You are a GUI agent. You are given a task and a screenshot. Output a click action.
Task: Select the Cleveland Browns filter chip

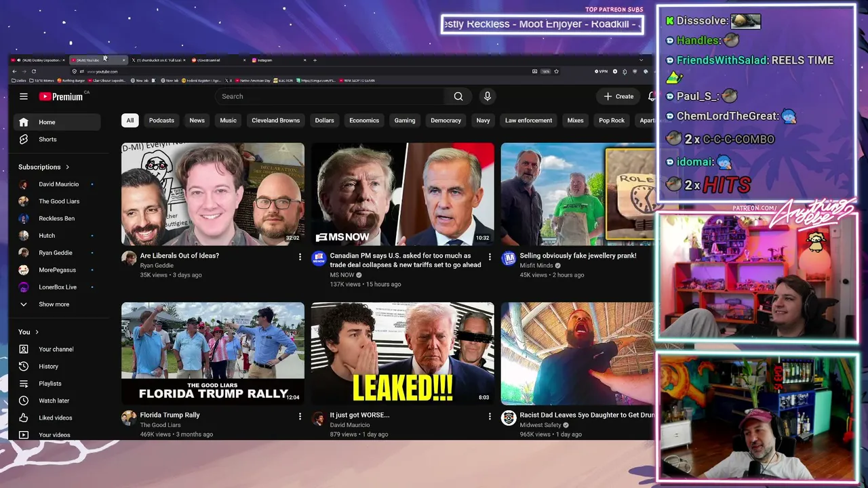coord(276,121)
